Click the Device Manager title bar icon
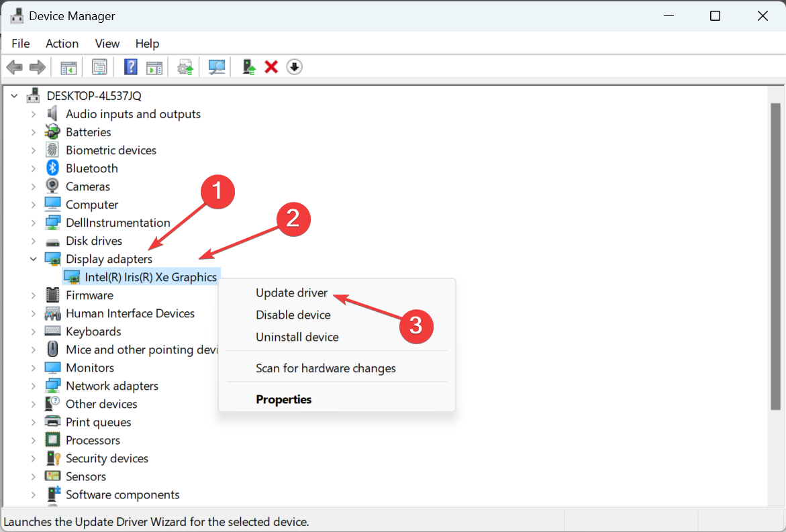 (x=17, y=15)
